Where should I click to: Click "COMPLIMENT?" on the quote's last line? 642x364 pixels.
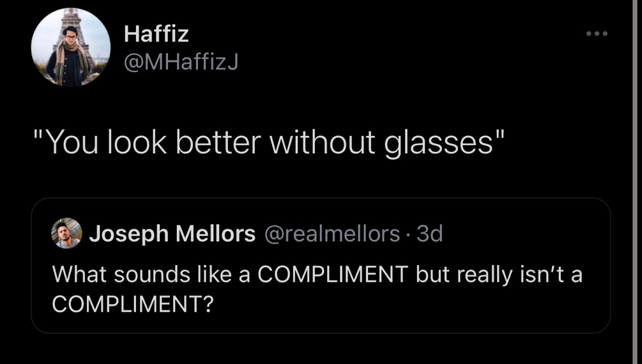(132, 304)
